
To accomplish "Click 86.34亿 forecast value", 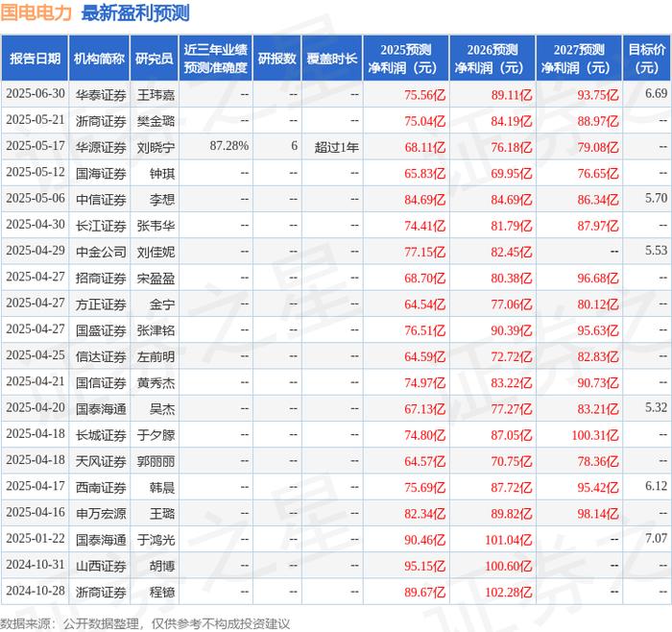I will pyautogui.click(x=598, y=200).
